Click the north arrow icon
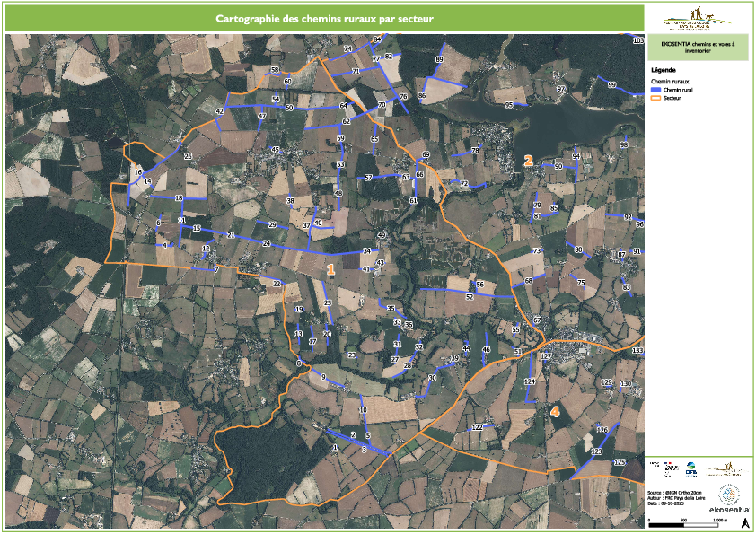 [744, 521]
